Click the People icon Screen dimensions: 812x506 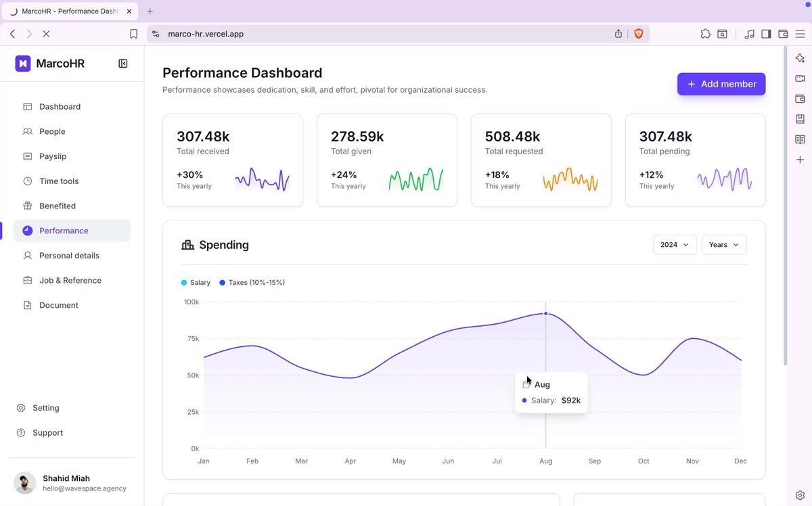coord(28,131)
